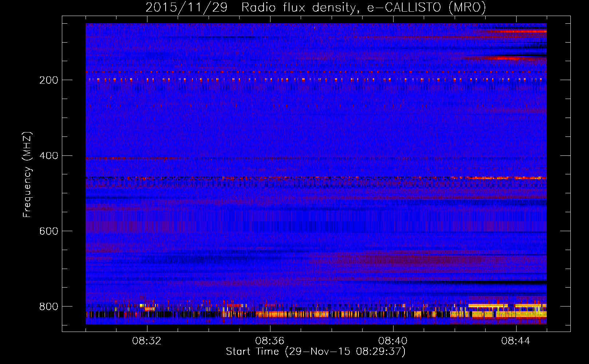Image resolution: width=589 pixels, height=364 pixels.
Task: Click the 08:32 time tick label
Action: 147,341
